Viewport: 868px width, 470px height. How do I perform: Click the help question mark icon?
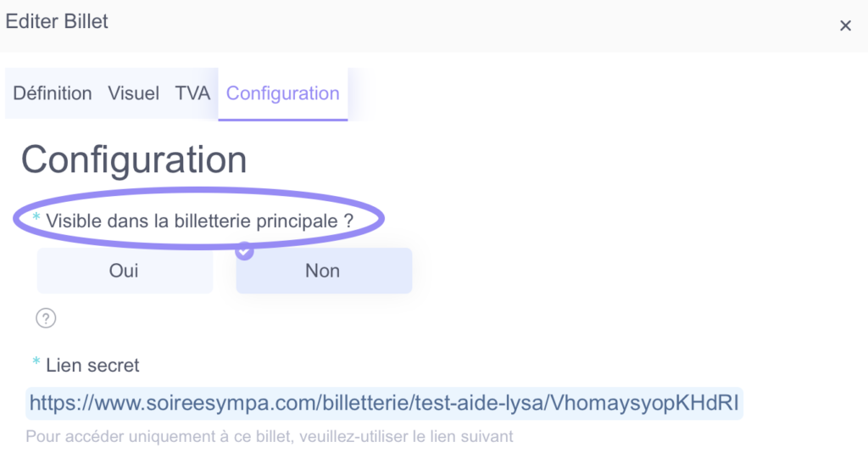pyautogui.click(x=46, y=318)
